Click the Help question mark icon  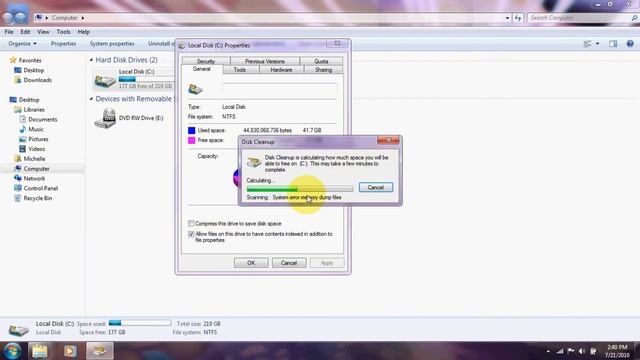(x=630, y=44)
